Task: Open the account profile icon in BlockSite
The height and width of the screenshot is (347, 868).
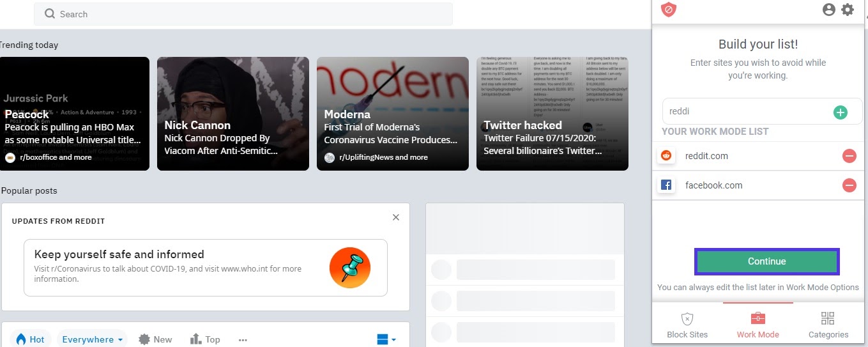Action: click(x=829, y=10)
